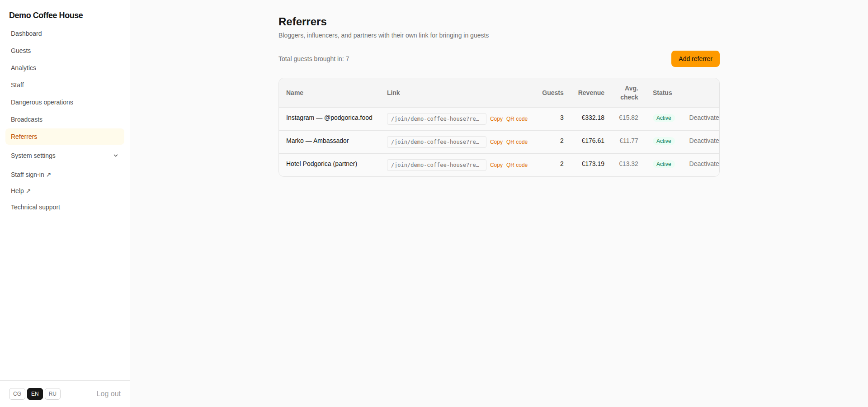This screenshot has width=868, height=407.
Task: Click revenue value €176.61
Action: click(x=593, y=141)
